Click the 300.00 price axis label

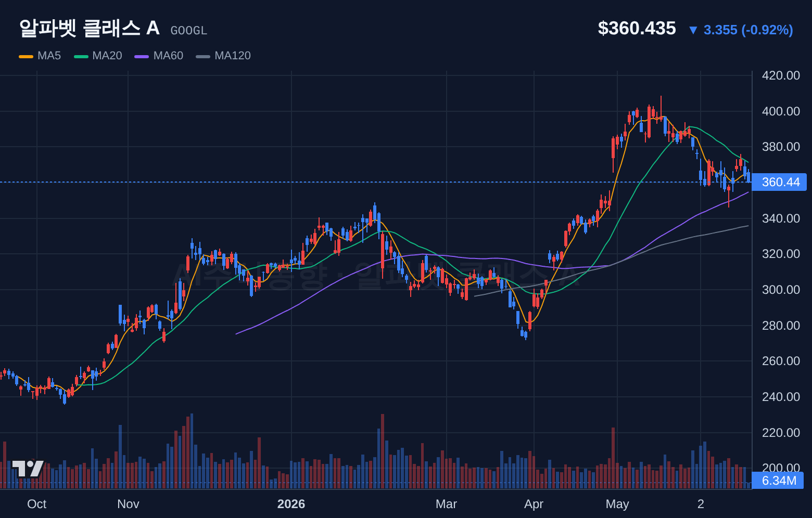[781, 290]
